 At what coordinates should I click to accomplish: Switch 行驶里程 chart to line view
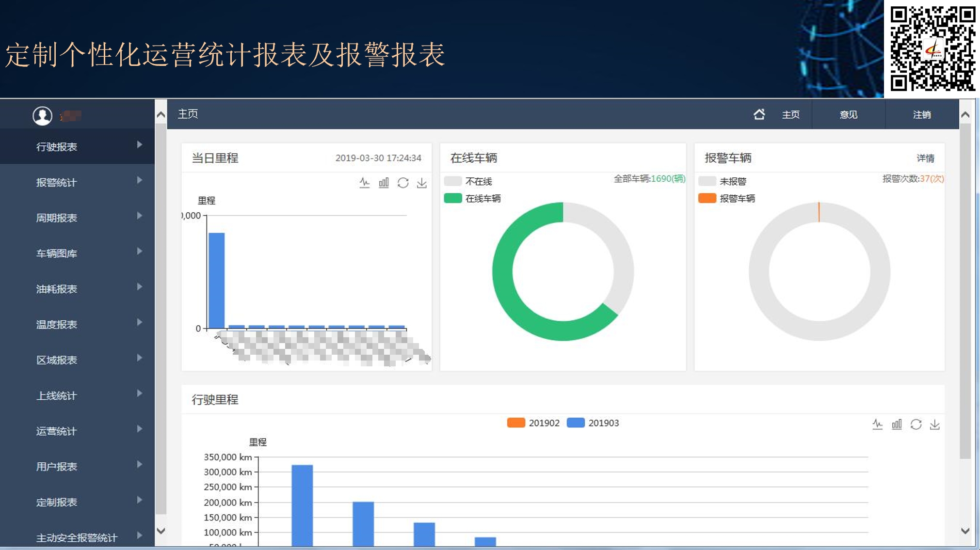[x=877, y=424]
